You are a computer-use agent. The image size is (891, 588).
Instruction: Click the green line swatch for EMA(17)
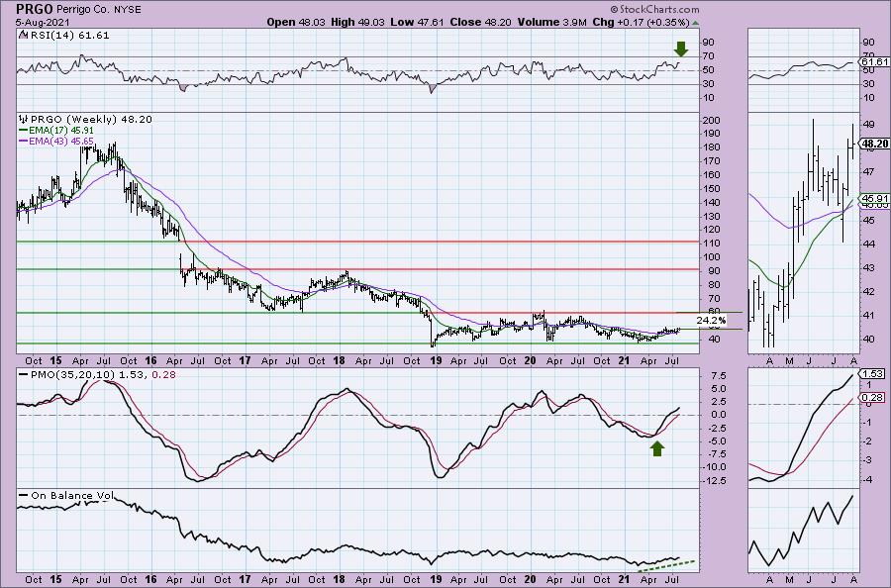24,131
